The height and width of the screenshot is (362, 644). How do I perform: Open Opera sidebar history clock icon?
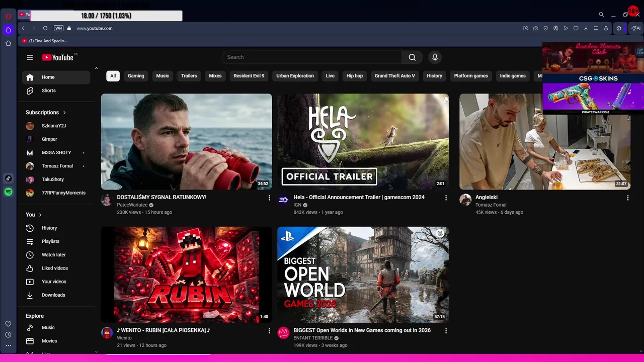[8, 335]
